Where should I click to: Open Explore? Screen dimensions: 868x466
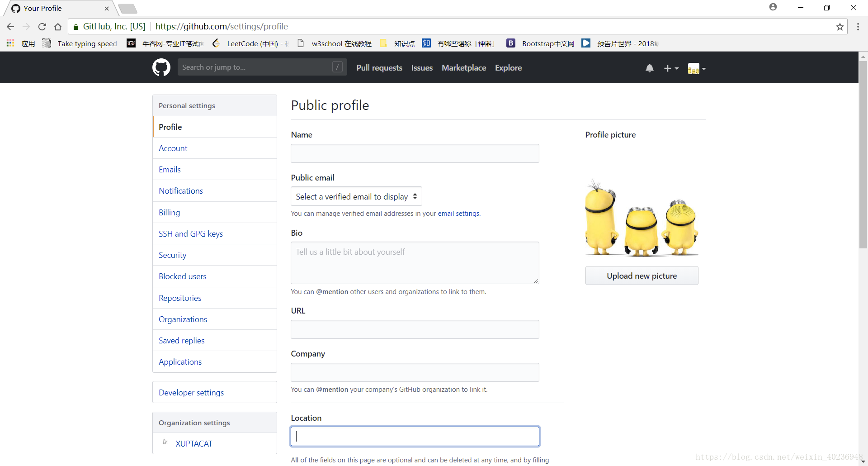[508, 67]
